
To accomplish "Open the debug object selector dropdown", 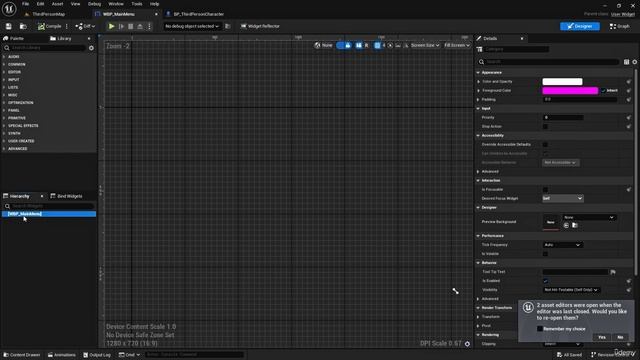I will (192, 26).
